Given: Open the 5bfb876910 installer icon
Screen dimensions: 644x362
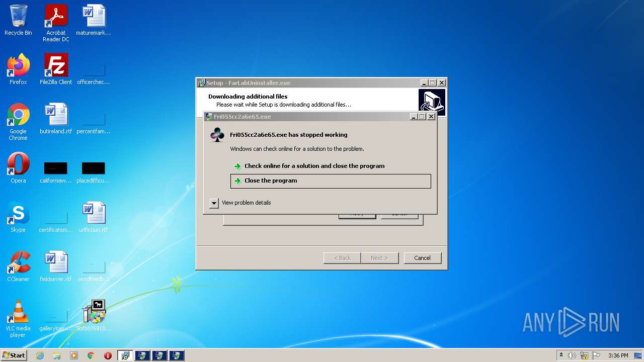Looking at the screenshot, I should point(94,316).
